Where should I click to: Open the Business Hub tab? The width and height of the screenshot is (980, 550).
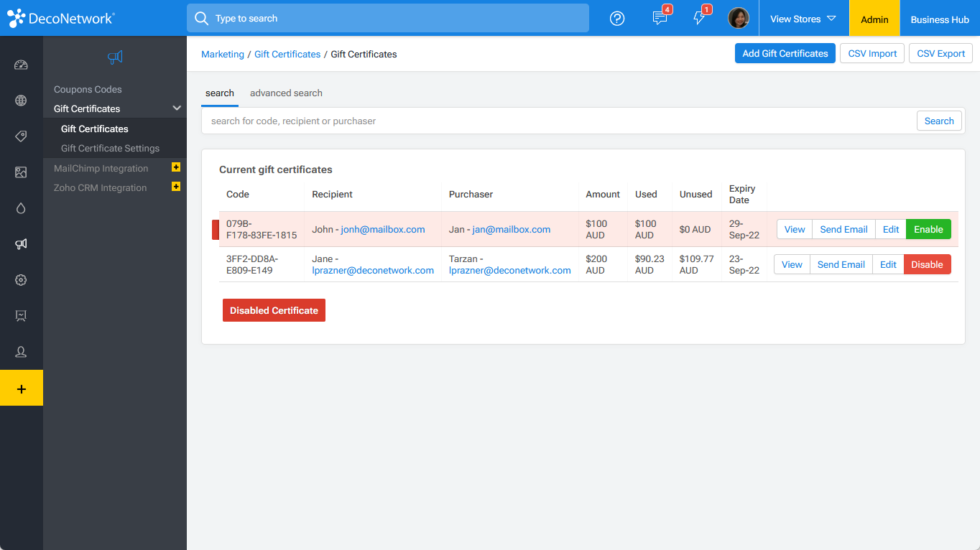tap(940, 19)
